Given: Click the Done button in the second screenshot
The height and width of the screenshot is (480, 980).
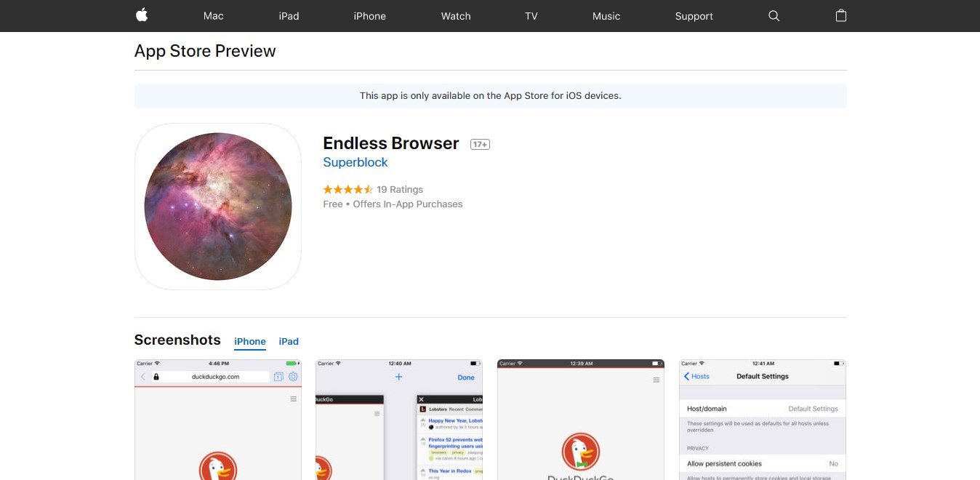Looking at the screenshot, I should tap(466, 377).
